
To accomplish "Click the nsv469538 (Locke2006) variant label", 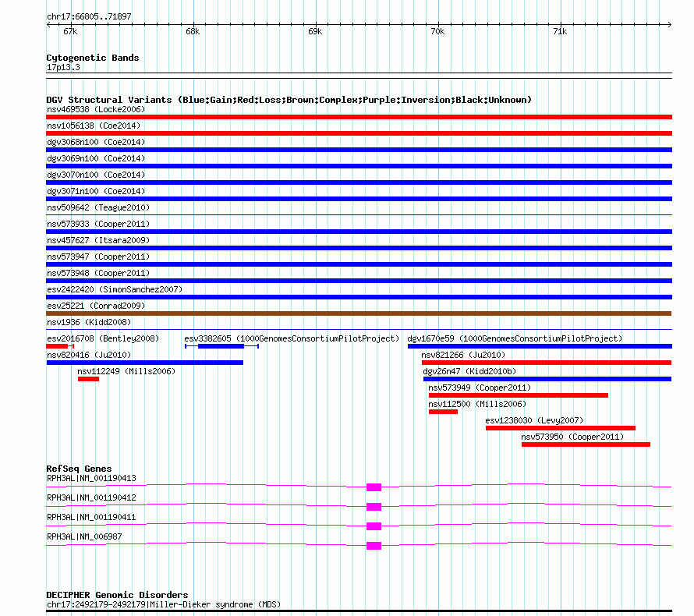I will [x=96, y=109].
